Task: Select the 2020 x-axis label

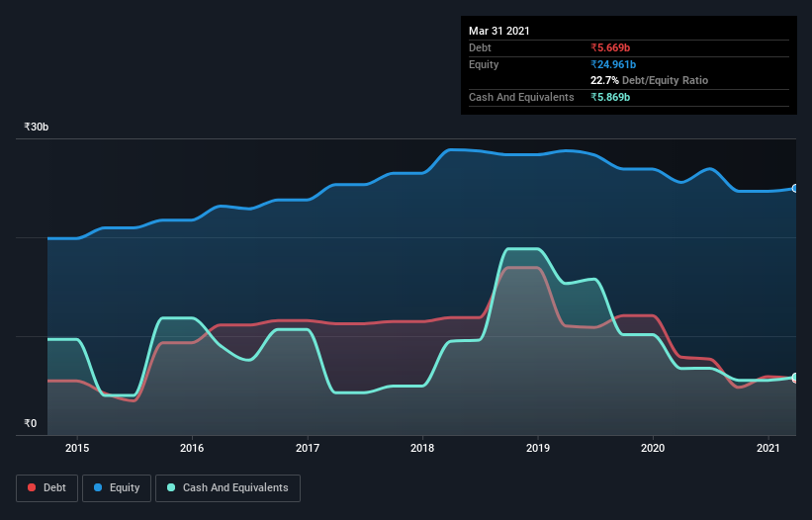Action: tap(653, 448)
